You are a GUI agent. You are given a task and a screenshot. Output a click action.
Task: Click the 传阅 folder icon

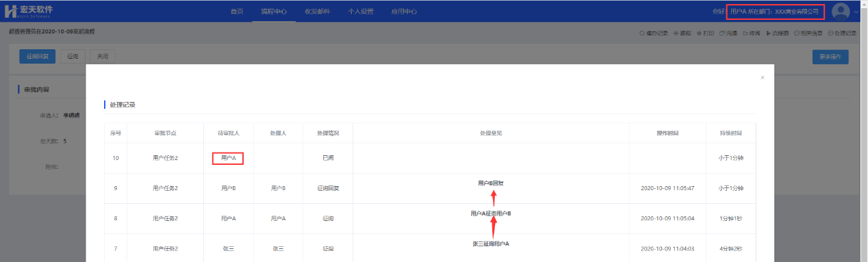[x=745, y=33]
